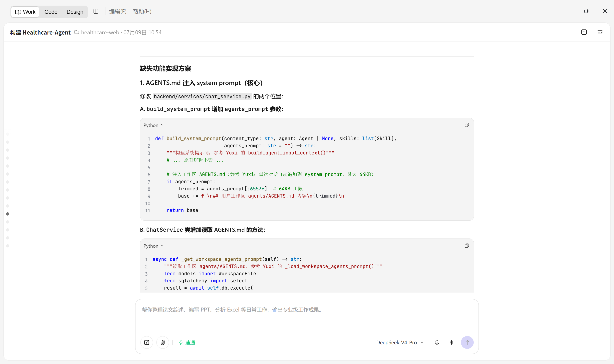Click the slash command icon

click(x=147, y=342)
